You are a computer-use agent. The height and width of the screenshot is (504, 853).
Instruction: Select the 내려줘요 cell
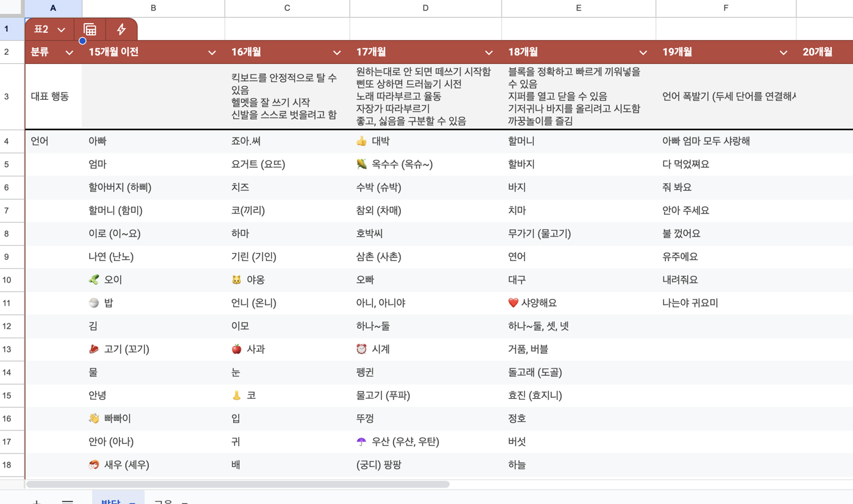click(x=726, y=280)
